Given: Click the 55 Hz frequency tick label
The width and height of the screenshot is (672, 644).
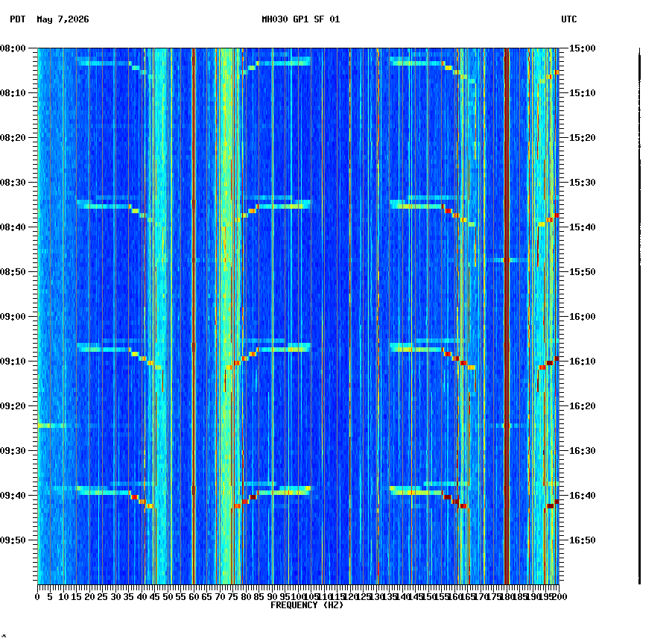Looking at the screenshot, I should pyautogui.click(x=181, y=597).
